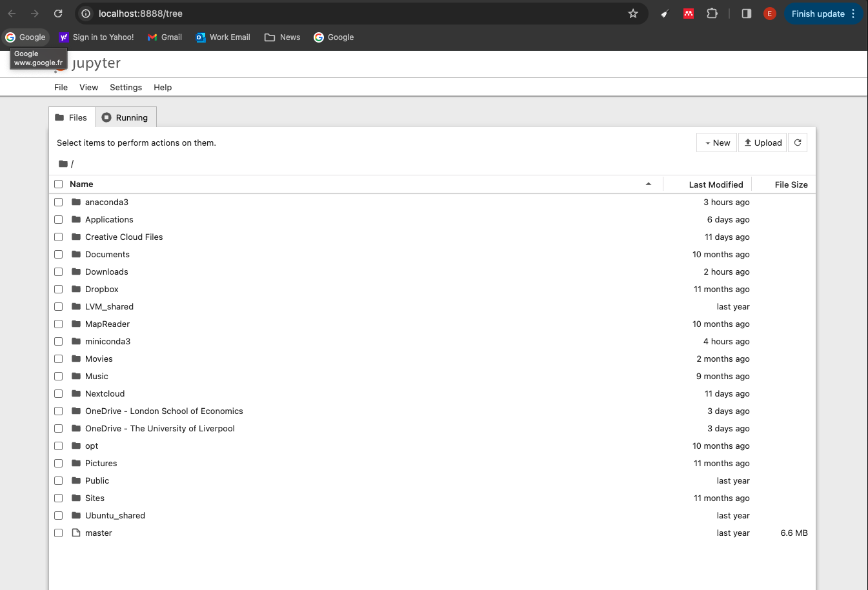Image resolution: width=868 pixels, height=590 pixels.
Task: Click the root folder breadcrumb icon
Action: pyautogui.click(x=63, y=164)
